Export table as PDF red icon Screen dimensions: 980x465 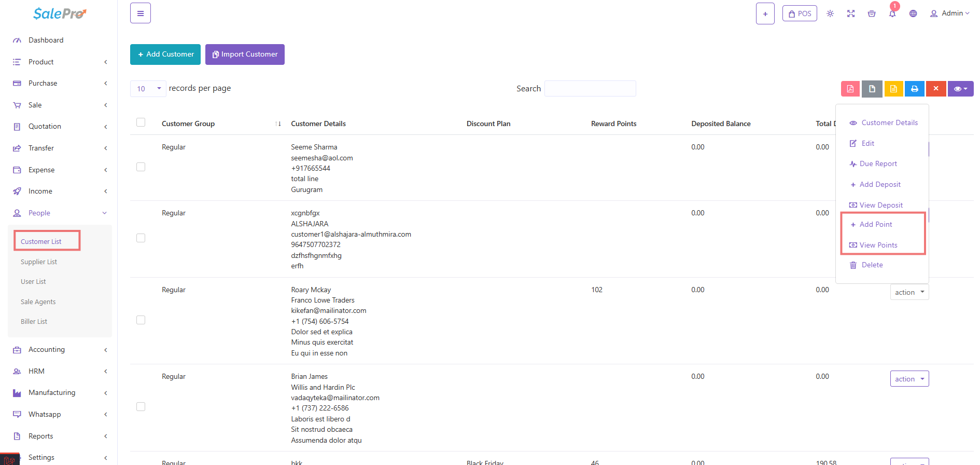pos(850,89)
